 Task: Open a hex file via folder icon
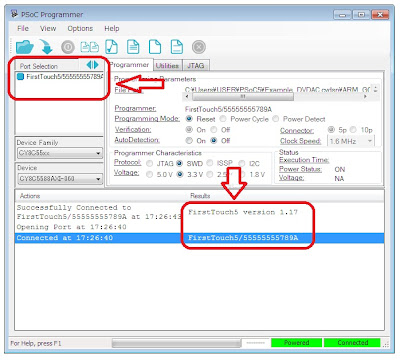pyautogui.click(x=25, y=47)
